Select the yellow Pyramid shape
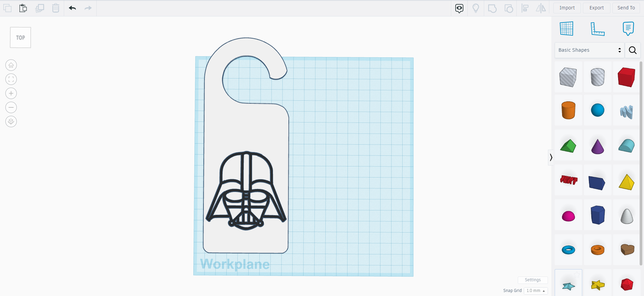The width and height of the screenshot is (644, 296). pyautogui.click(x=626, y=182)
